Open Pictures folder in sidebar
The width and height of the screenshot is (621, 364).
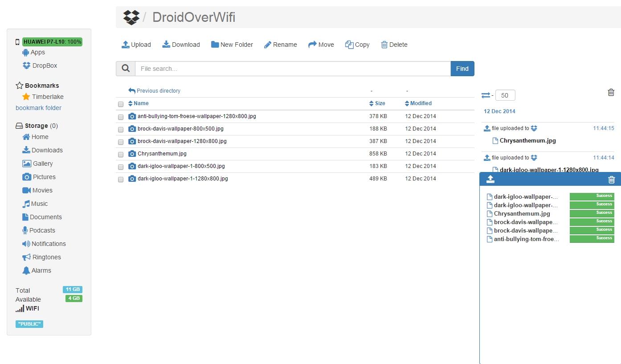(x=39, y=177)
